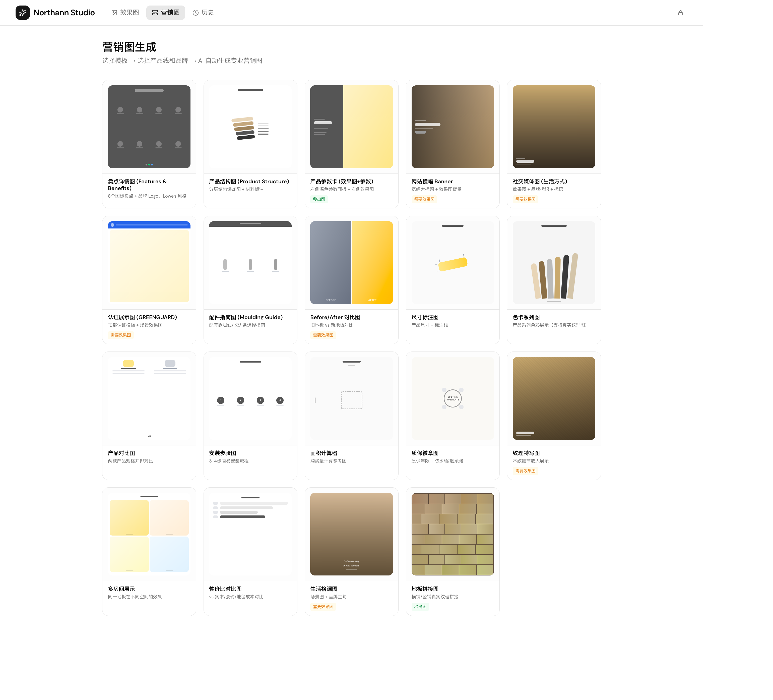Switch to the 历史 tab
This screenshot has height=700, width=773.
click(x=203, y=13)
